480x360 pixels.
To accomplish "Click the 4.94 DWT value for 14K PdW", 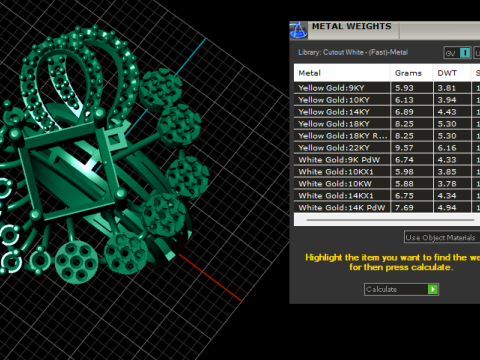I will (447, 208).
